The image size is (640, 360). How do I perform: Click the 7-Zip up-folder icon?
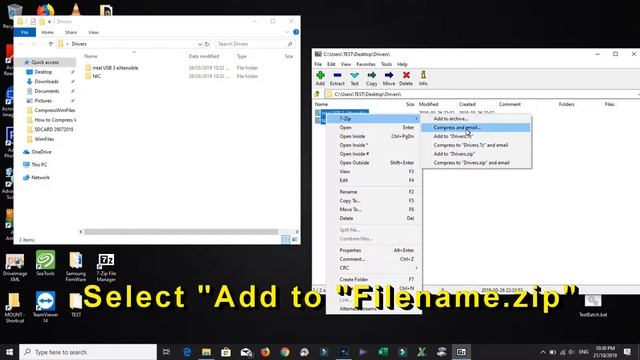tap(317, 94)
